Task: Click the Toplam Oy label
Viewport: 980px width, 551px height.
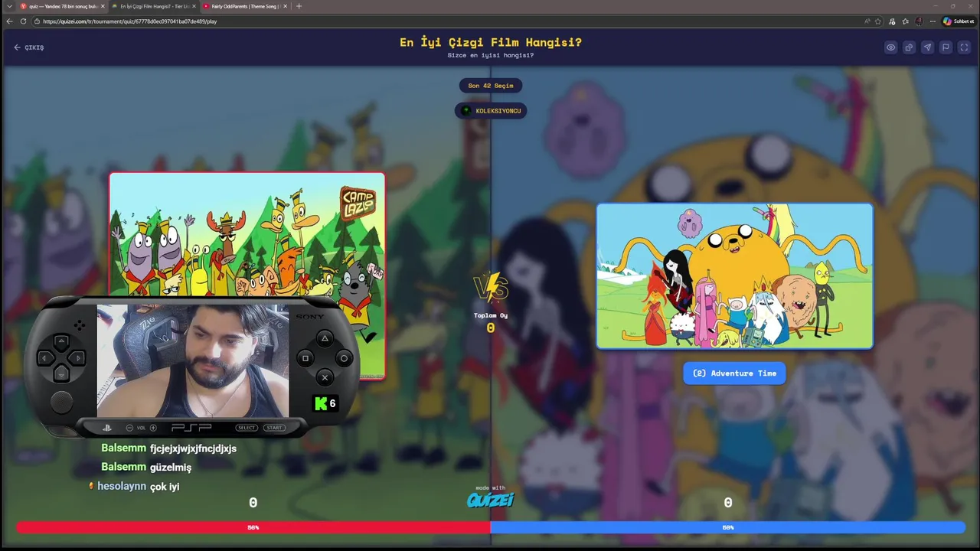Action: (491, 315)
